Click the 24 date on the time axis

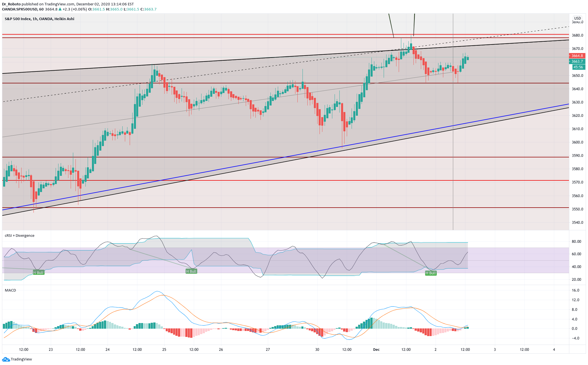(107, 350)
